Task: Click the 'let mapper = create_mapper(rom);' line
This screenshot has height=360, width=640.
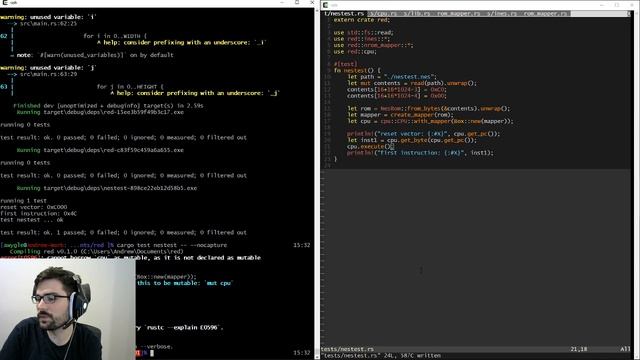Action: tap(400, 115)
